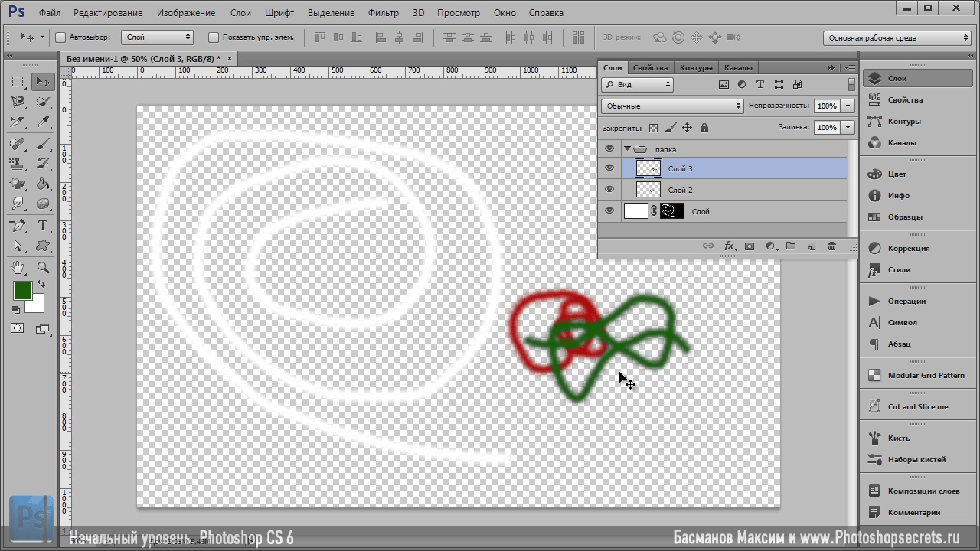
Task: Select the Rectangular Marquee tool
Action: 18,82
